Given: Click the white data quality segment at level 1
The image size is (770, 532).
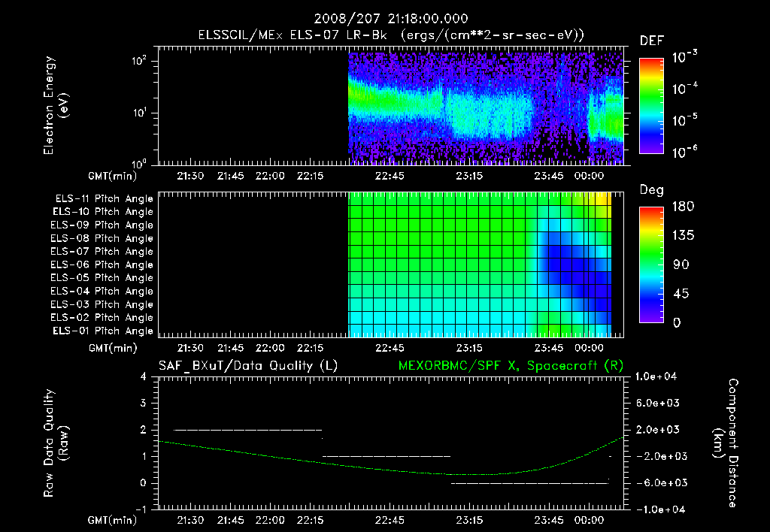Looking at the screenshot, I should pos(387,456).
